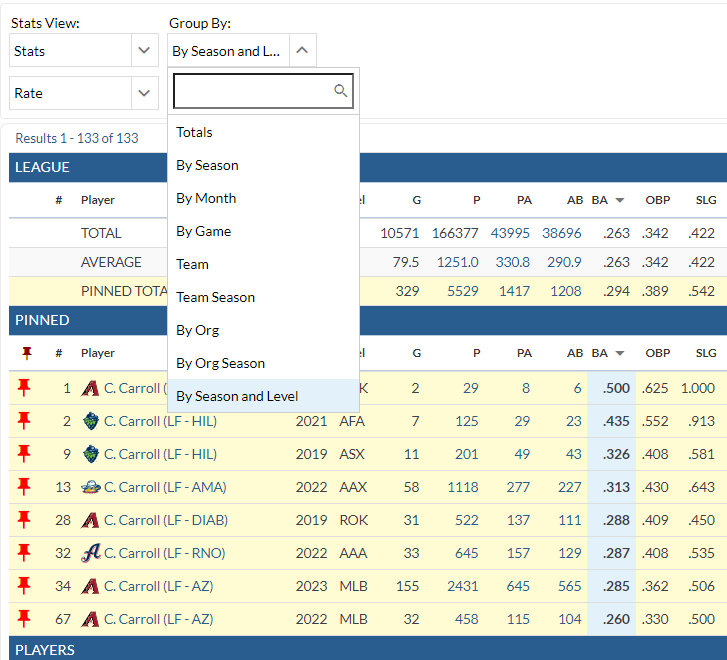Unpin the C. Carroll 2023 MLB row
727x660 pixels.
25,586
